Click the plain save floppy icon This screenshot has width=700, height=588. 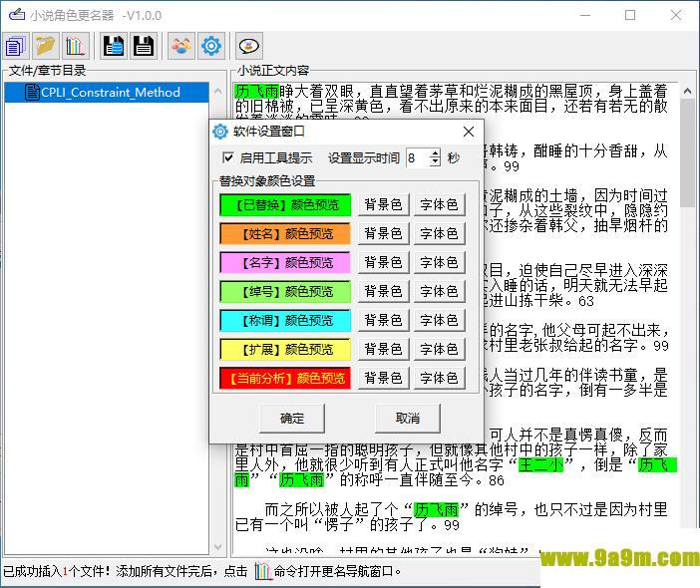pos(144,46)
